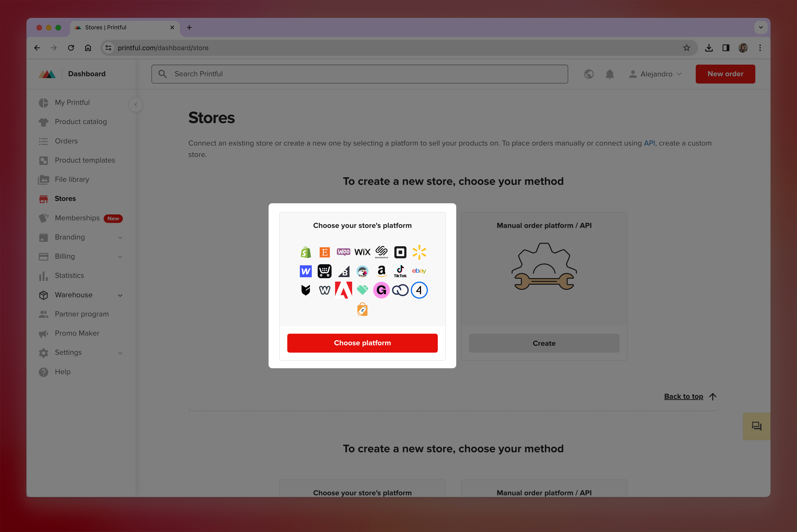
Task: Expand the Warehouse submenu
Action: coord(120,295)
